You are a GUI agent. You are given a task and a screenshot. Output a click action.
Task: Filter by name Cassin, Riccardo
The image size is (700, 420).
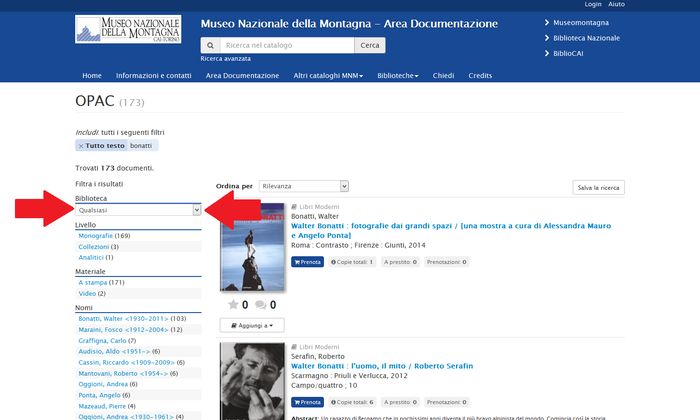tap(127, 362)
